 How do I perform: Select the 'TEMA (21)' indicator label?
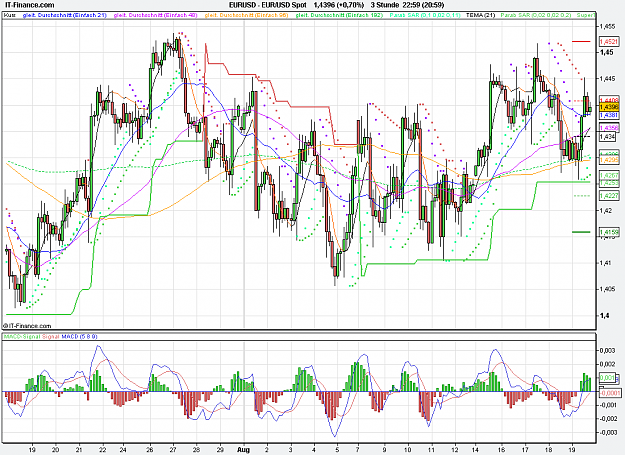[480, 15]
